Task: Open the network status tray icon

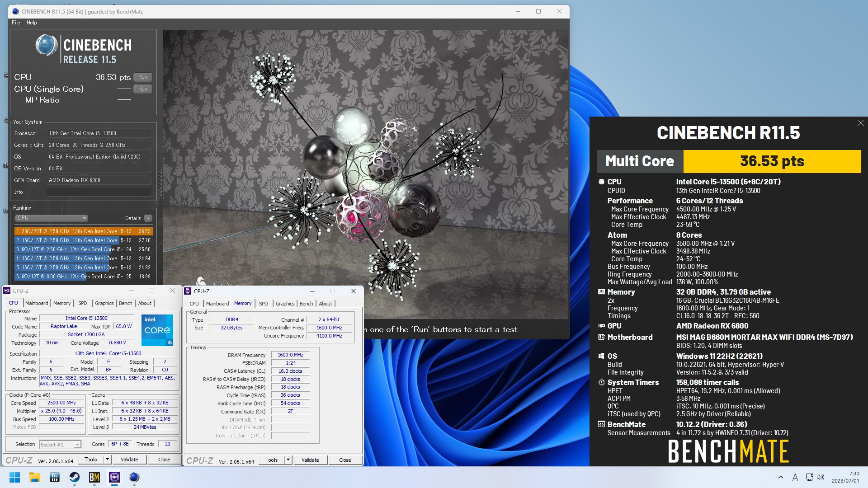Action: pyautogui.click(x=809, y=477)
